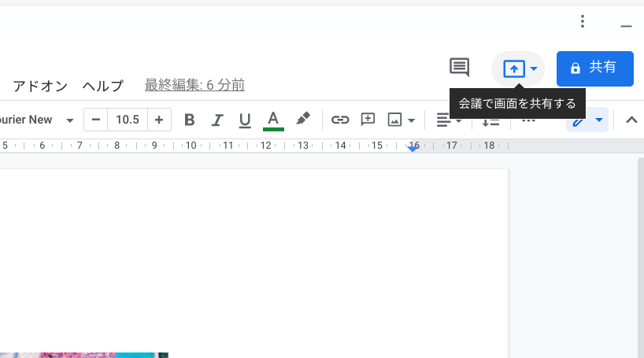Click the present to meeting screen icon

pyautogui.click(x=514, y=68)
